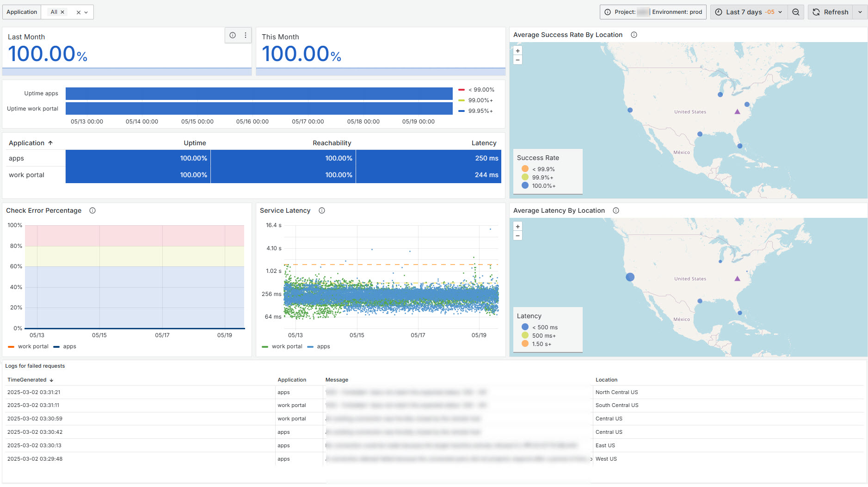868x487 pixels.
Task: Expand the refresh interval dropdown arrow
Action: click(860, 12)
